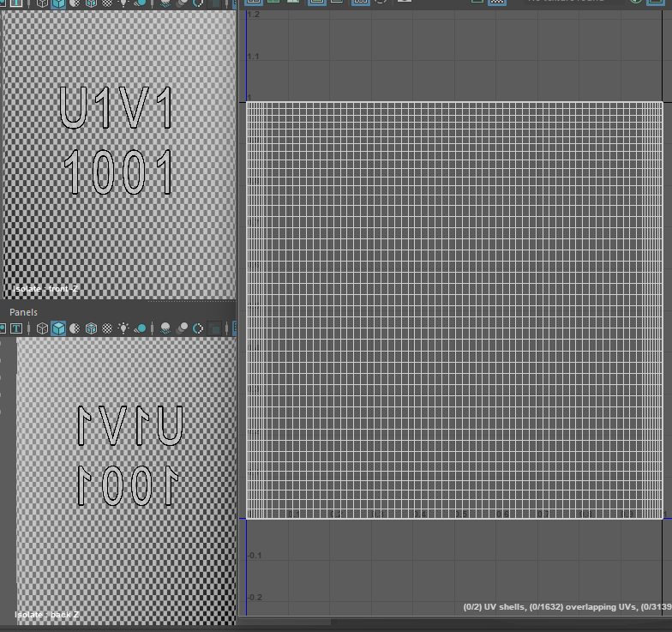
Task: Click the T icon in the back-Z viewport toolbar
Action: [x=16, y=328]
